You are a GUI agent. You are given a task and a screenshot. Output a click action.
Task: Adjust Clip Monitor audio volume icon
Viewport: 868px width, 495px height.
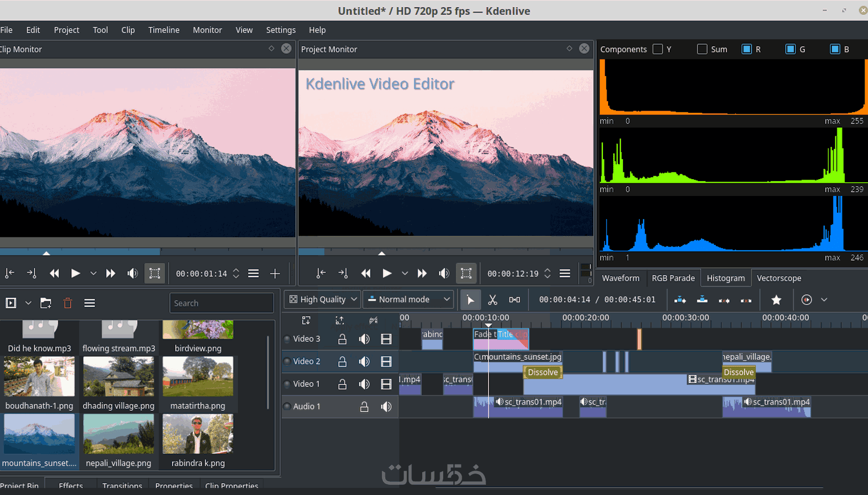(x=132, y=274)
